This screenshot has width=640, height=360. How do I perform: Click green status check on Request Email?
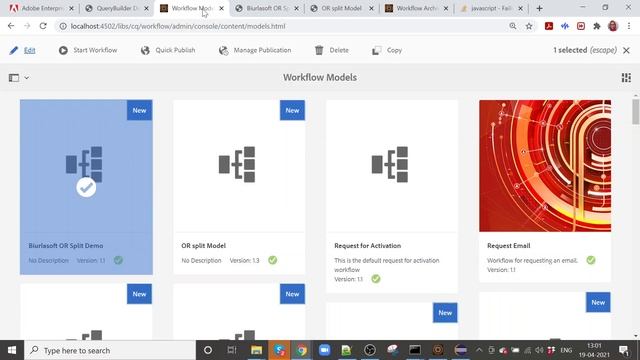click(x=591, y=260)
